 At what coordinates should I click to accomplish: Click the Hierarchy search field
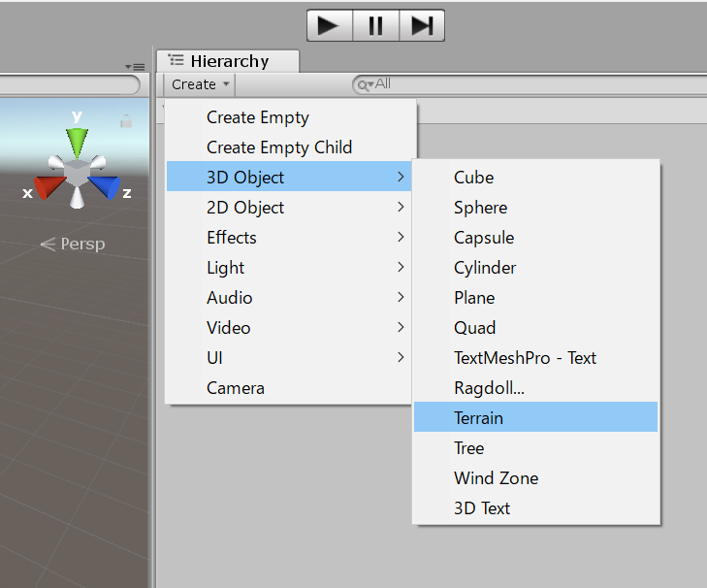(x=524, y=84)
